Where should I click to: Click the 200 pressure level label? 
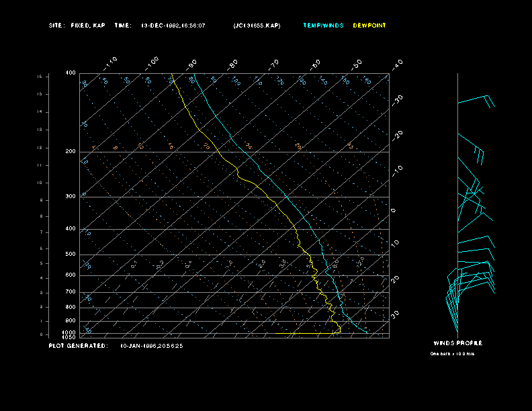point(71,152)
